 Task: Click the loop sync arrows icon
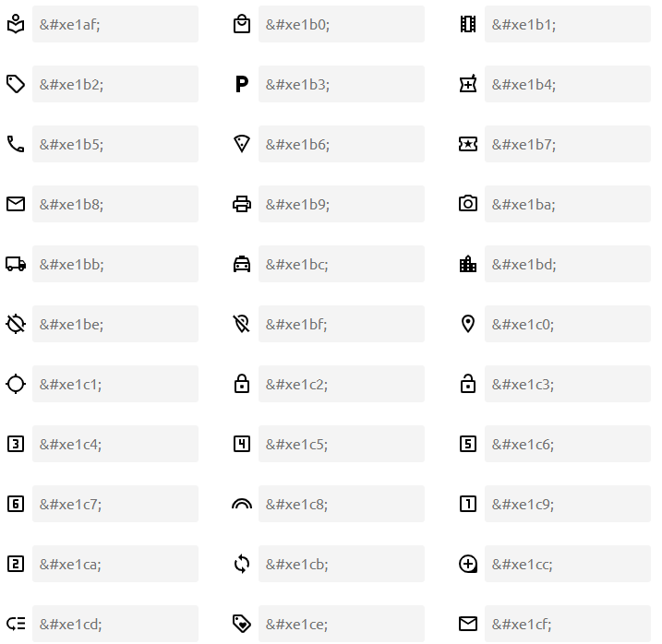coord(242,564)
